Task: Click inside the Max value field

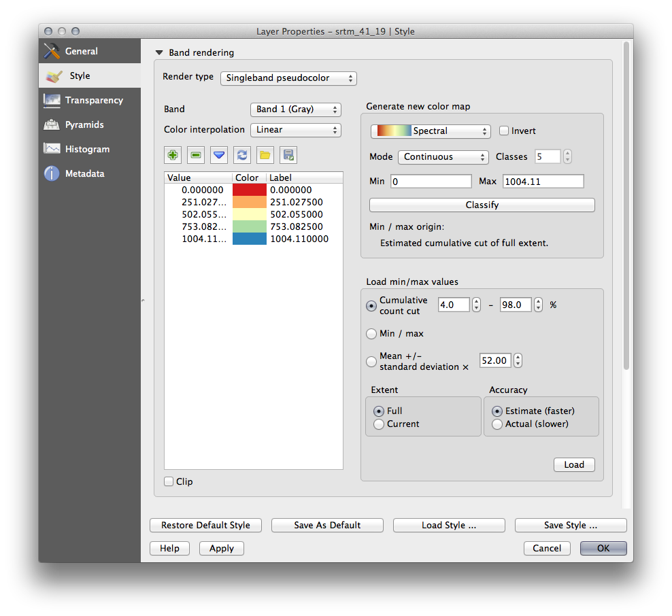Action: 542,181
